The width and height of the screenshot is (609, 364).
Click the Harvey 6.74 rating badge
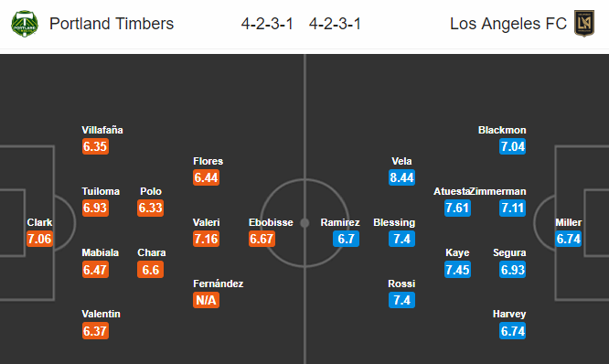[513, 331]
